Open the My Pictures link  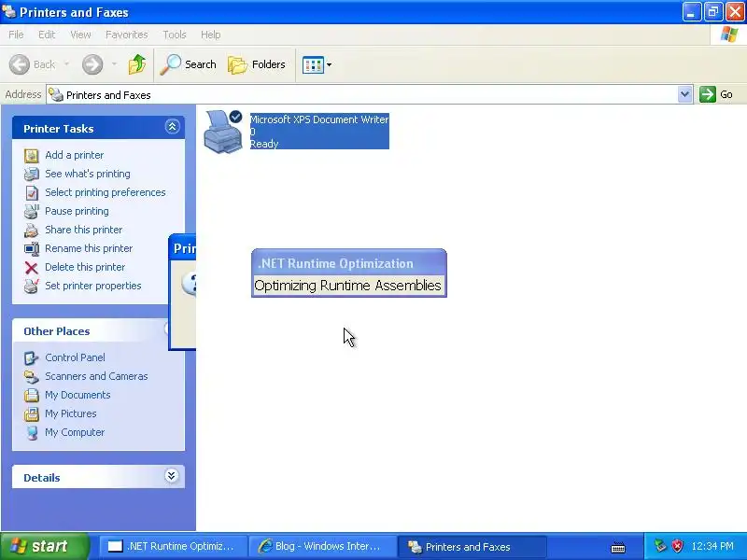point(71,413)
